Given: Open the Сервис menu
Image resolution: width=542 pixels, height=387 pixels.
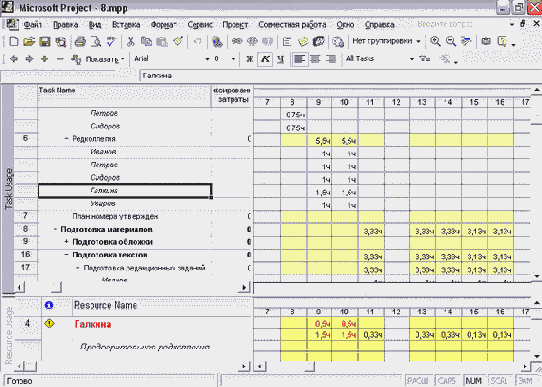Looking at the screenshot, I should 200,25.
